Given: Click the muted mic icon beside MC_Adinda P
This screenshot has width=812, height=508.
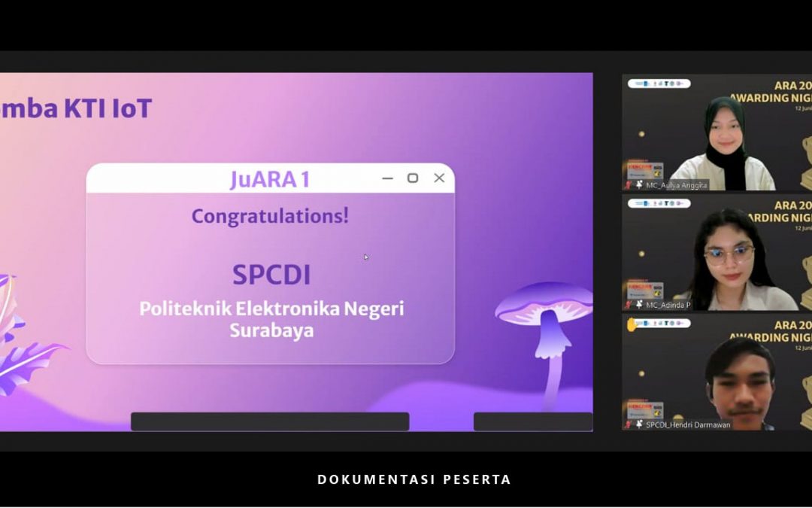Looking at the screenshot, I should [x=629, y=305].
